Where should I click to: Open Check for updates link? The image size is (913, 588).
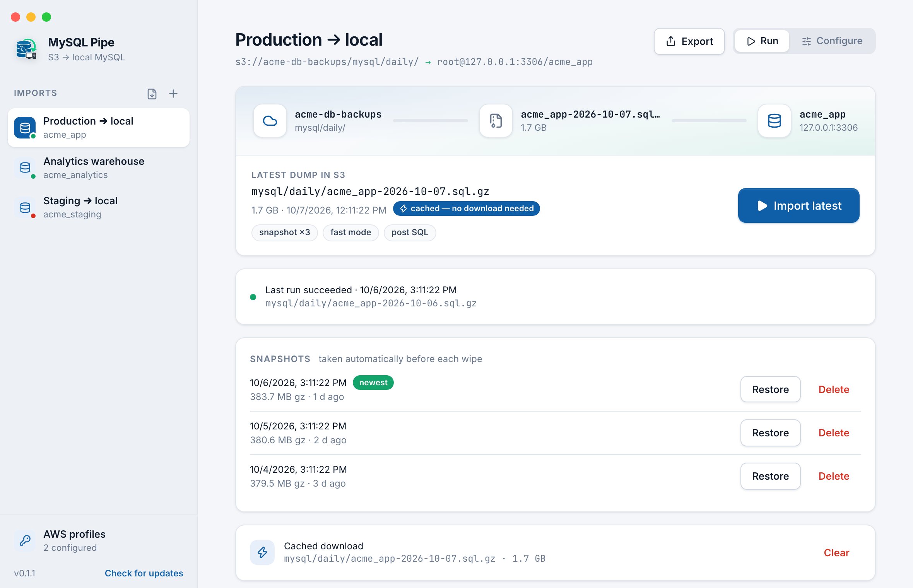[x=144, y=573]
